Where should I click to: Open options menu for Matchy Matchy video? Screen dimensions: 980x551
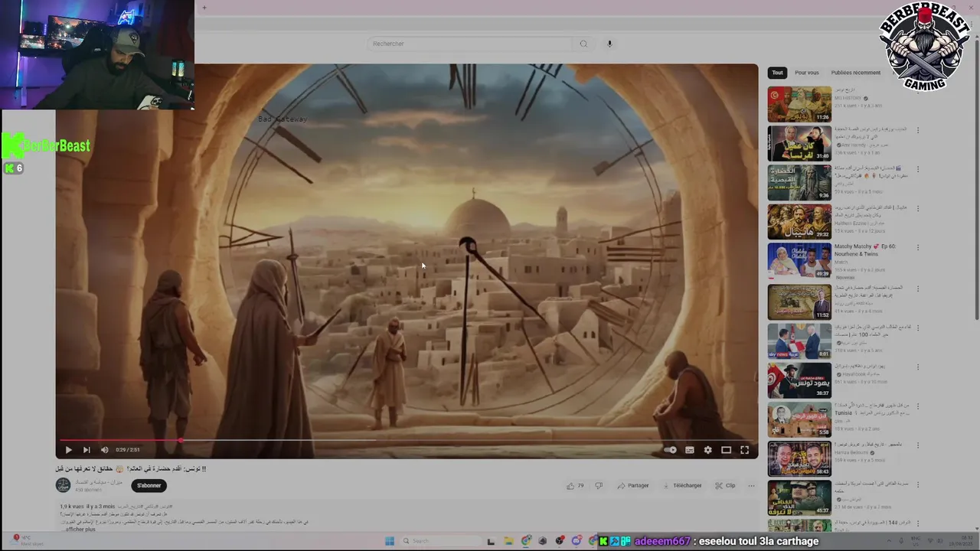(918, 247)
